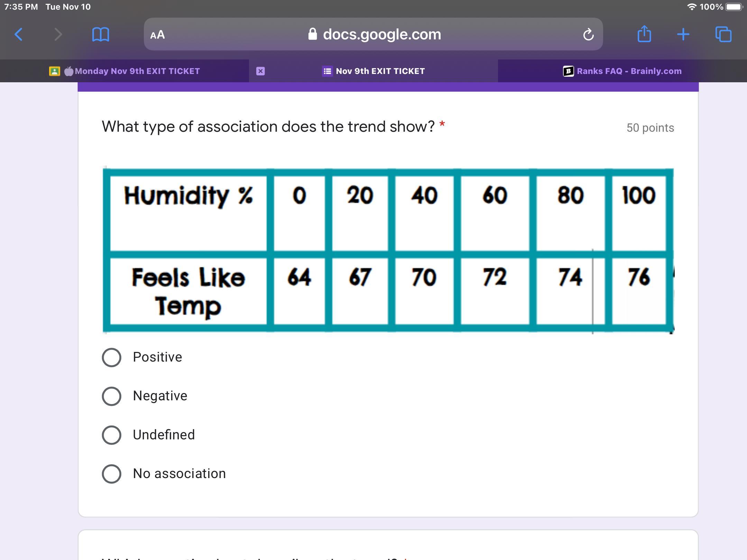Image resolution: width=747 pixels, height=560 pixels.
Task: Tap the AA reader text size button
Action: pos(158,35)
